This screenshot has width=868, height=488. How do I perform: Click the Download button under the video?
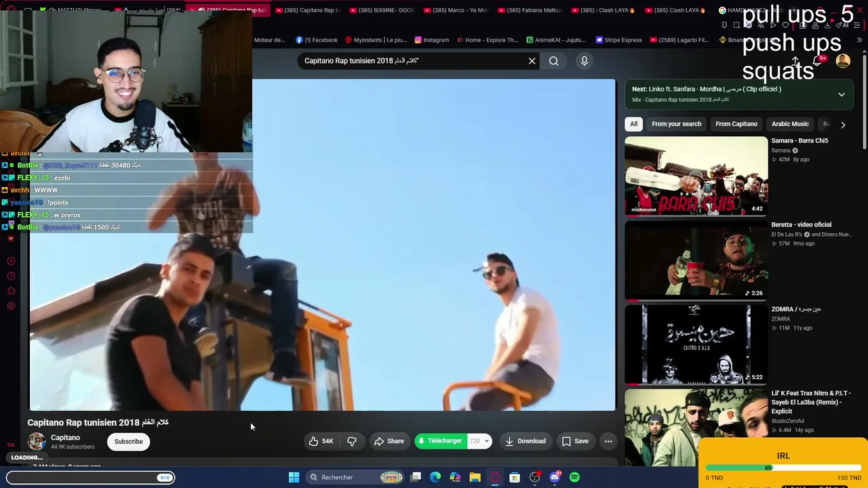click(526, 441)
